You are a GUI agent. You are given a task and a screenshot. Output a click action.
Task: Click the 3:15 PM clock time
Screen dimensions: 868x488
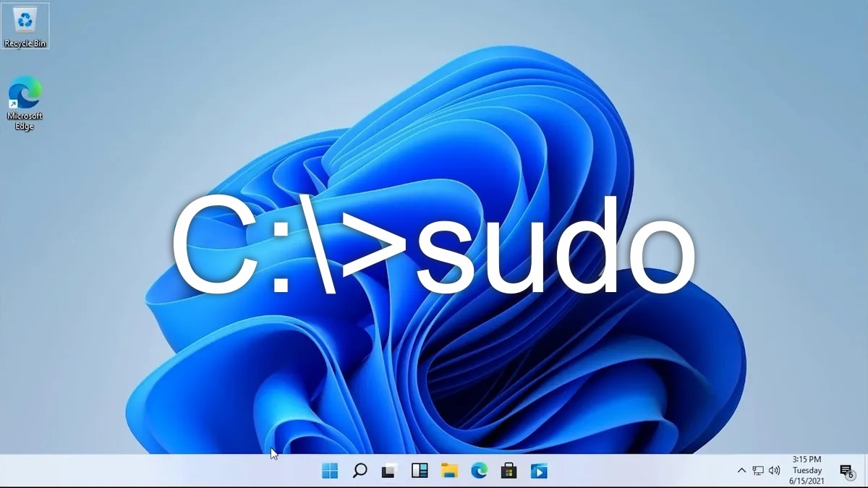coord(807,459)
